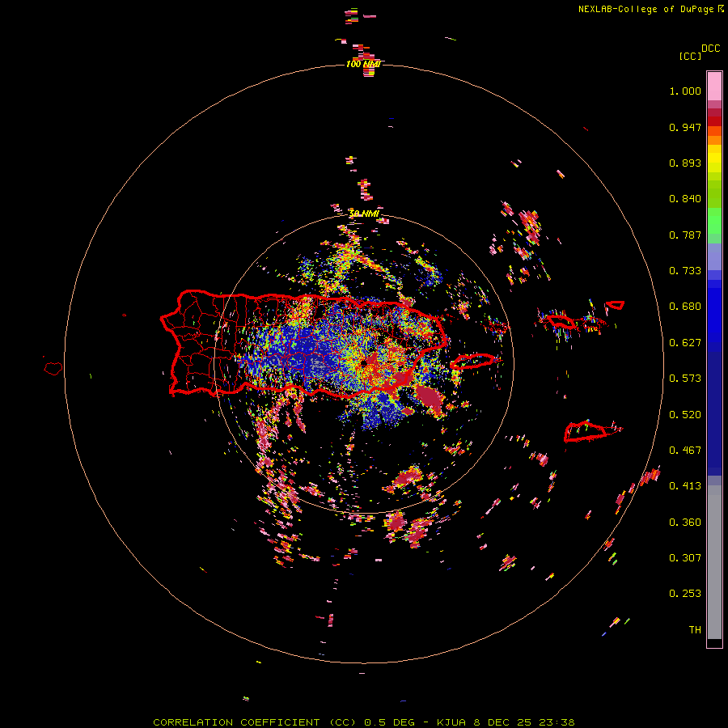
Task: Click the 50 NMI range ring label
Action: point(364,214)
